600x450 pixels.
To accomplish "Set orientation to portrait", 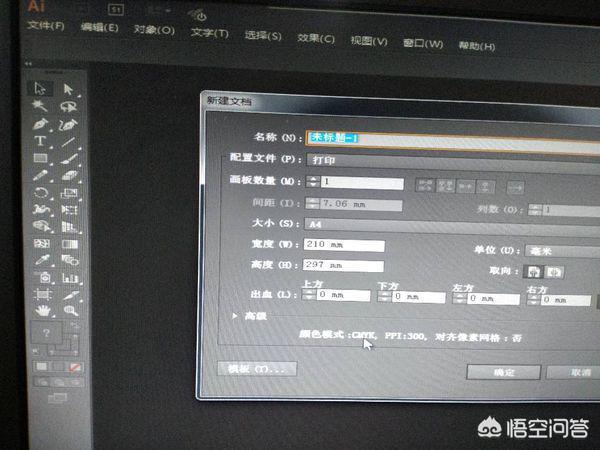I will 534,272.
